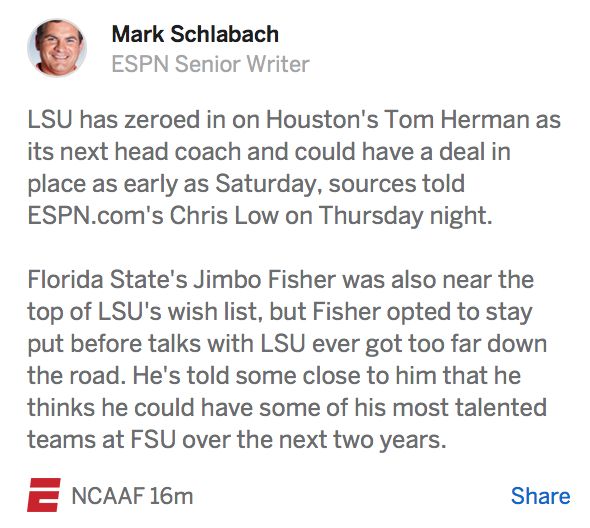
Task: Click Mark Schlabach's profile photo
Action: pyautogui.click(x=57, y=48)
